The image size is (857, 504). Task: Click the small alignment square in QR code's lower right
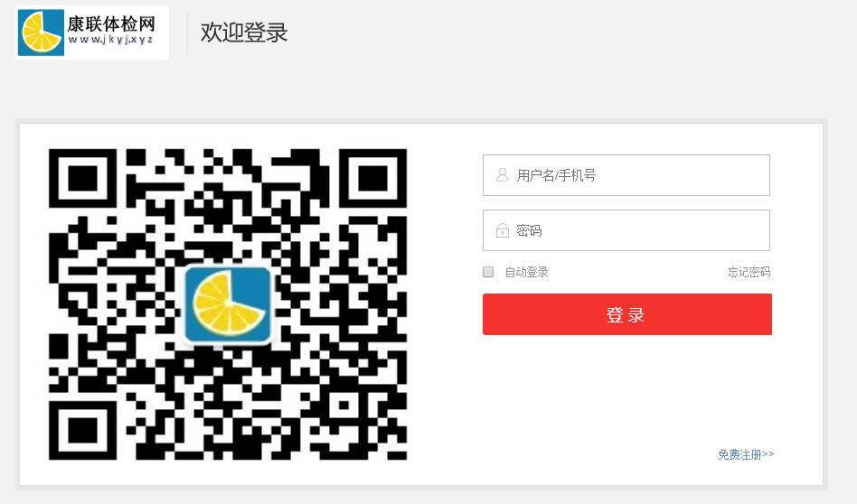[x=344, y=406]
